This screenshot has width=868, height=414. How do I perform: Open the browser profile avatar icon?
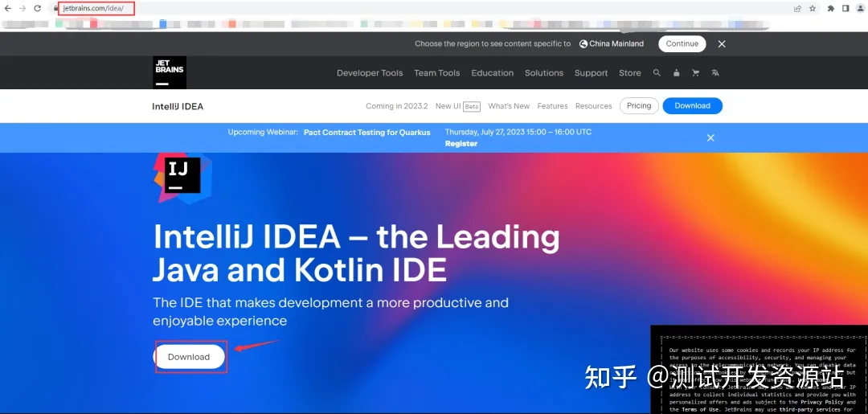[x=860, y=8]
